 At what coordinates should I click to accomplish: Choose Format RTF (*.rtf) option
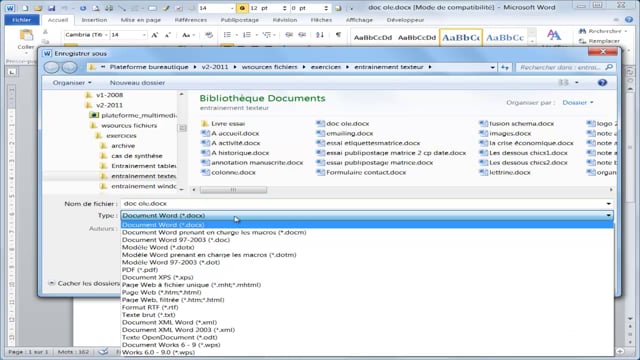point(150,307)
